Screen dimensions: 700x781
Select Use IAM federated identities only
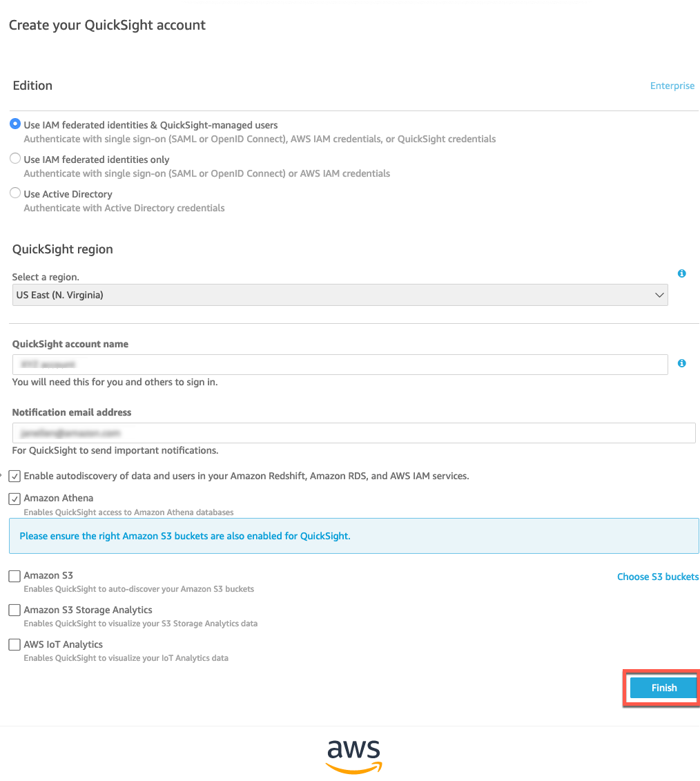pos(14,158)
